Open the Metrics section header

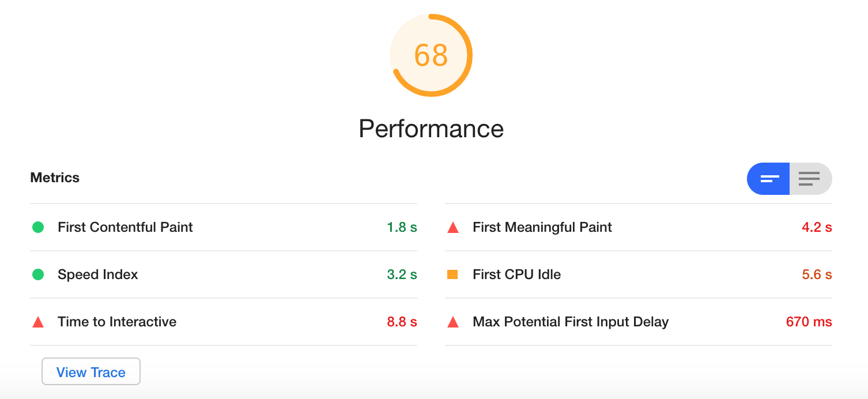click(x=55, y=178)
